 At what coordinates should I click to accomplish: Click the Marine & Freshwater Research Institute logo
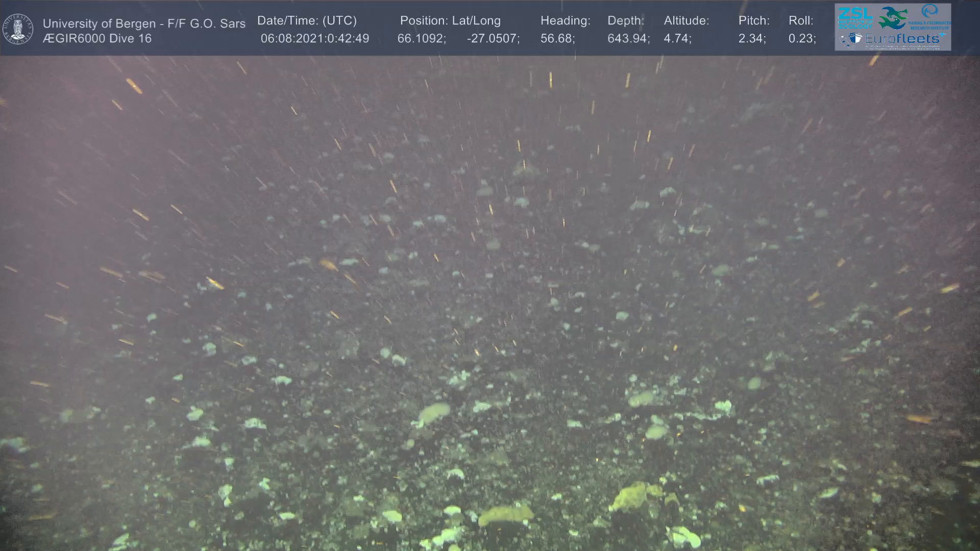[x=930, y=16]
